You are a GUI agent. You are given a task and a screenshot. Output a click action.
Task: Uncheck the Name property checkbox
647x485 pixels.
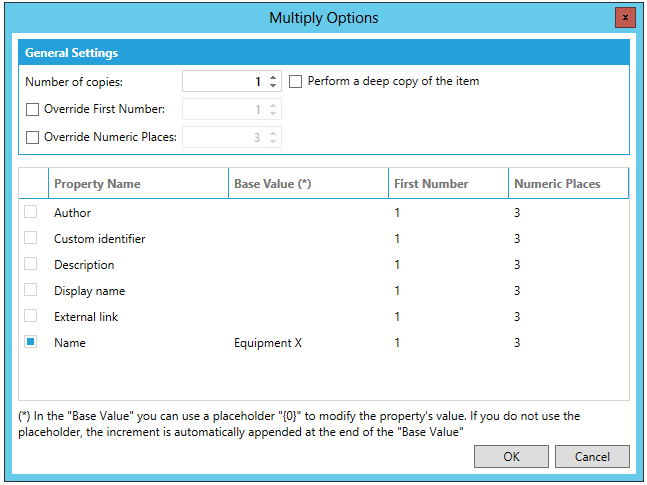coord(32,342)
